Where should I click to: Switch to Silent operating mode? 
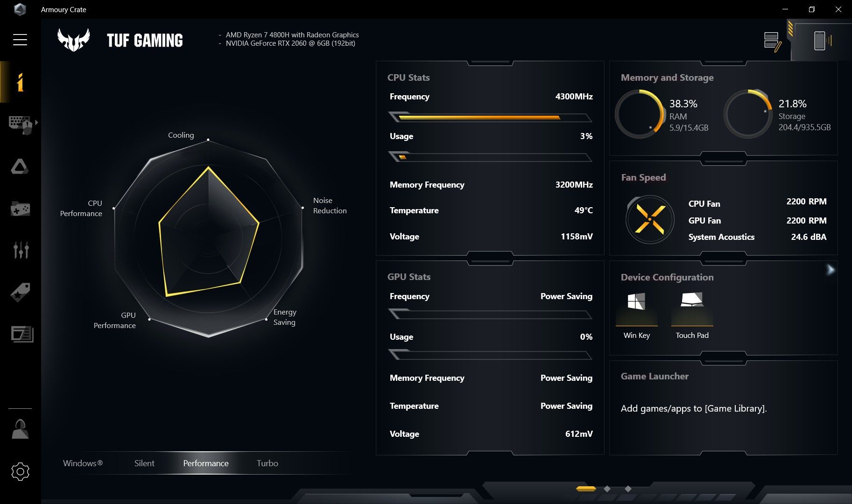[144, 463]
